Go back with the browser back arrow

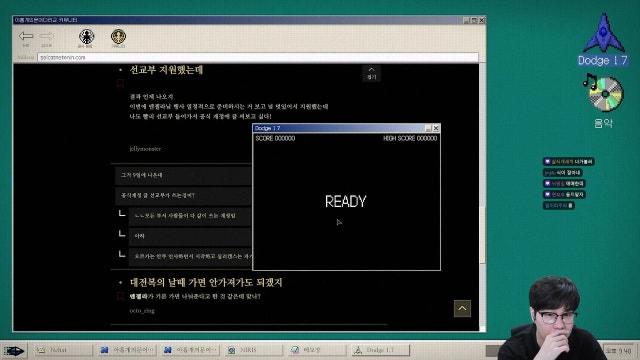[x=26, y=36]
